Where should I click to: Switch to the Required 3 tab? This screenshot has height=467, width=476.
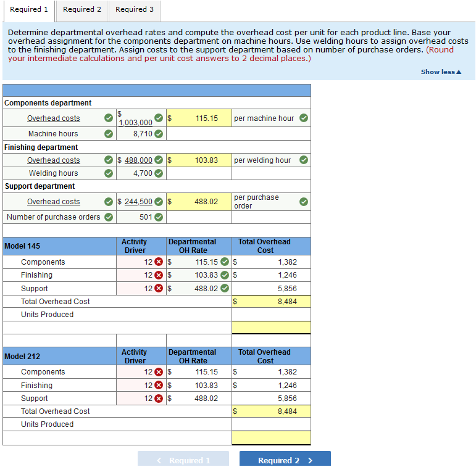coord(135,10)
